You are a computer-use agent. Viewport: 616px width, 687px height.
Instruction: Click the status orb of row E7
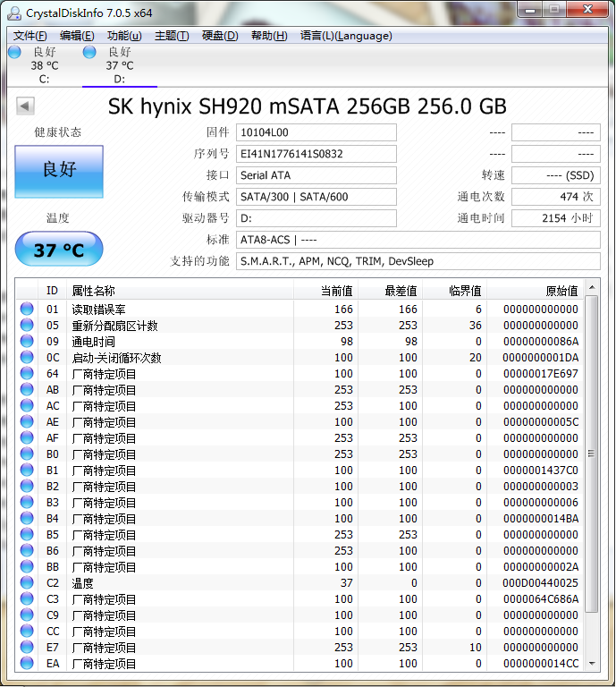[27, 647]
